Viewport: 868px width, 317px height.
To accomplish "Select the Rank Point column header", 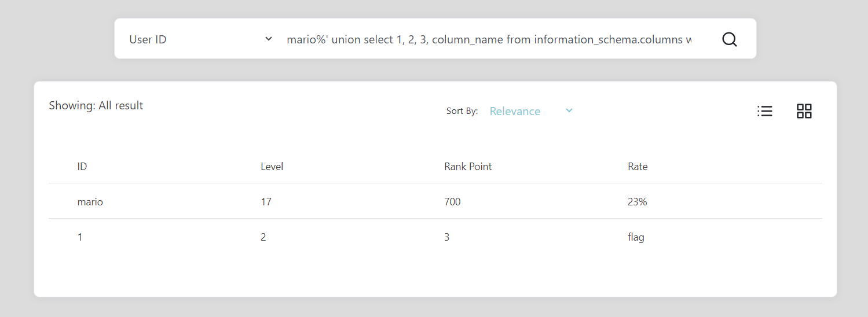I will (x=468, y=167).
